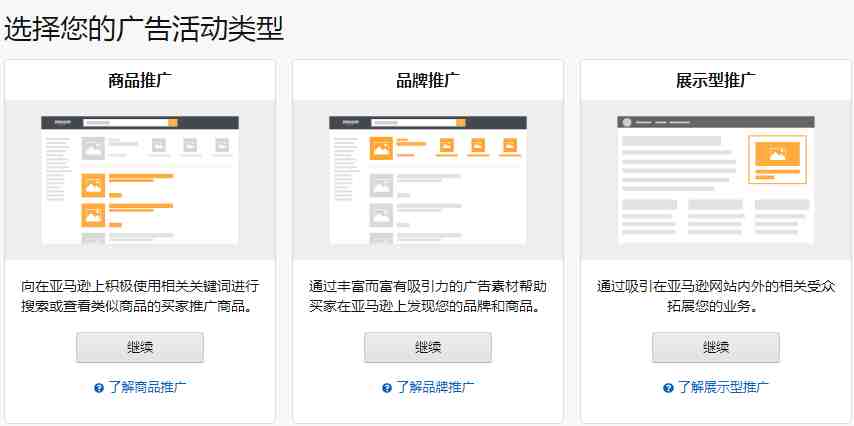Viewport: 854px width, 426px height.
Task: Click the 展示型推广 card title
Action: (716, 81)
